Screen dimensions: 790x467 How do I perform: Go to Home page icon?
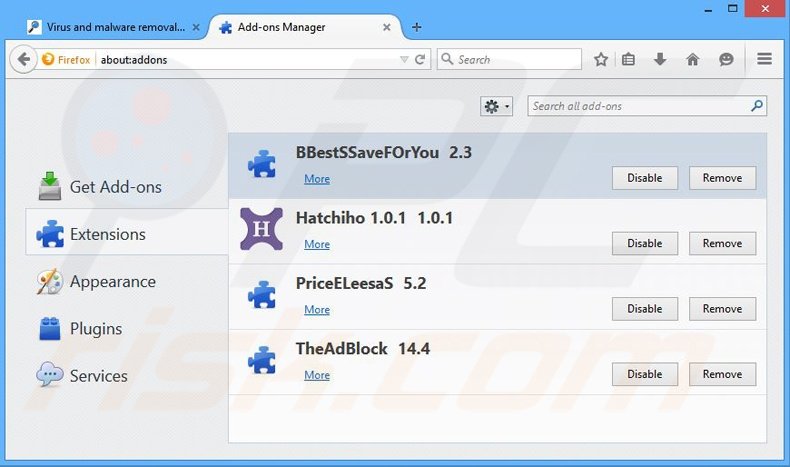(693, 59)
